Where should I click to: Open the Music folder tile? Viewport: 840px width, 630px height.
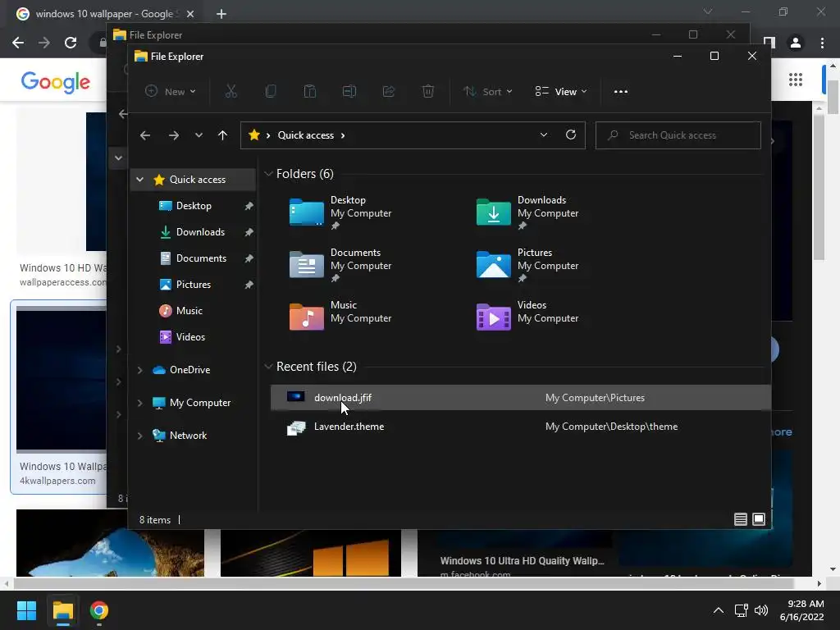click(x=340, y=316)
